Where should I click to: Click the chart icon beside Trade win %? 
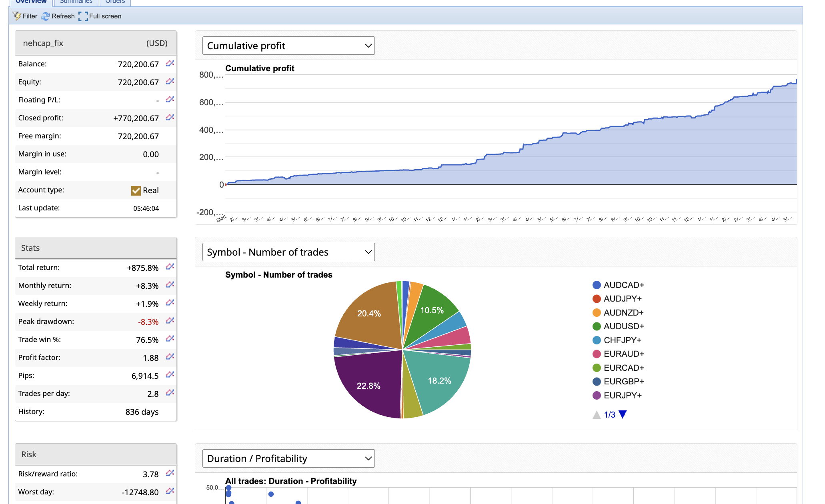pyautogui.click(x=170, y=339)
